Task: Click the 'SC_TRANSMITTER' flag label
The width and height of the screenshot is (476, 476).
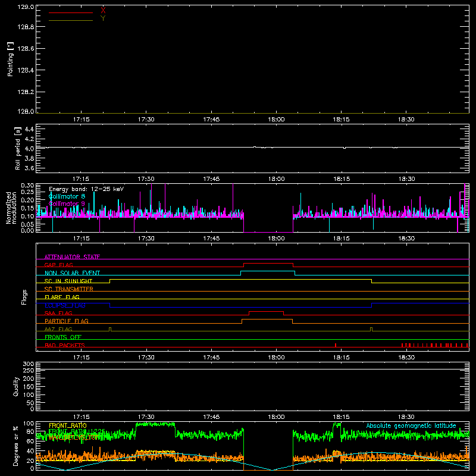Action: tap(68, 289)
